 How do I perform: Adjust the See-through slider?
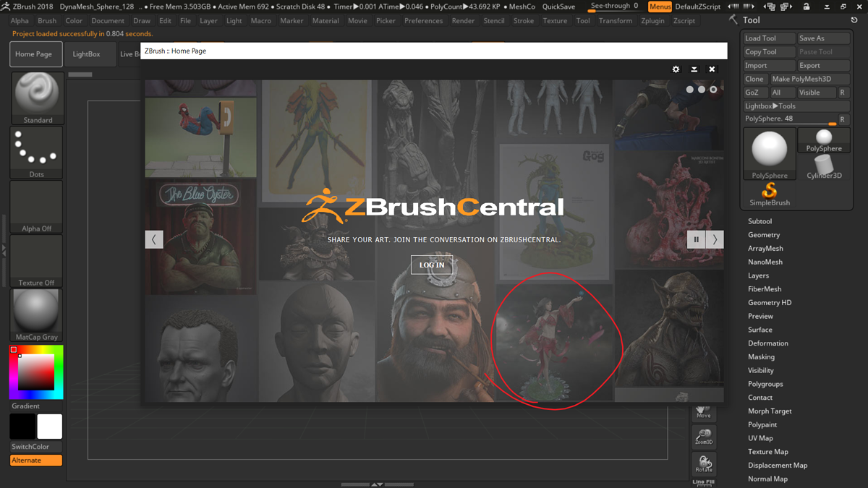(x=614, y=7)
